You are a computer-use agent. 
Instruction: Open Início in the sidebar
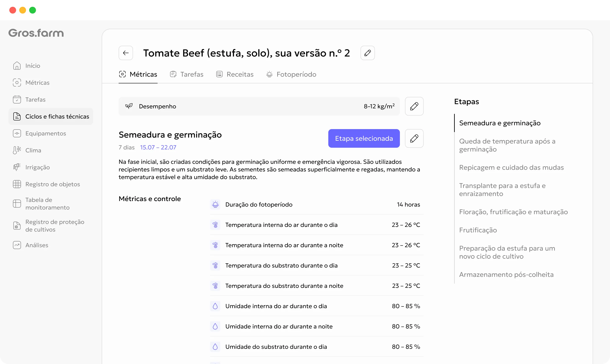coord(51,66)
